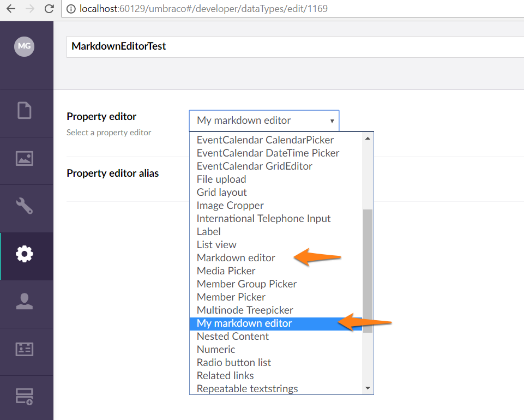The width and height of the screenshot is (524, 420).
Task: Select File upload option
Action: (276, 179)
